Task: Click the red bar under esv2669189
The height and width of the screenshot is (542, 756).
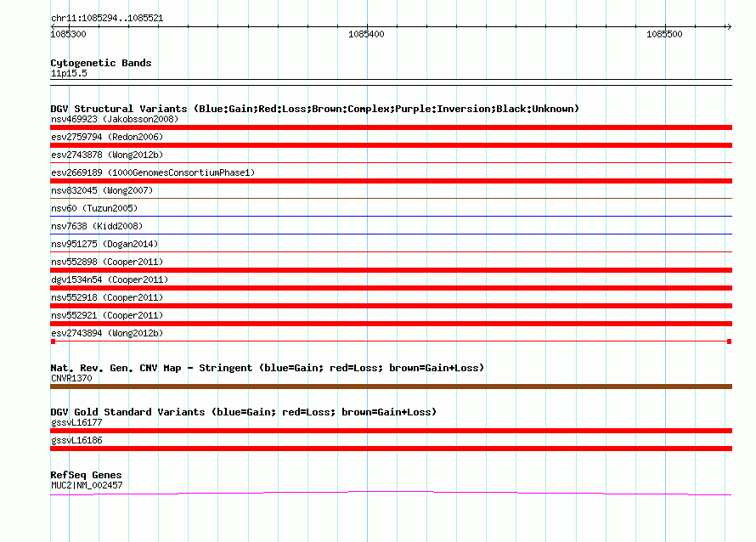Action: pyautogui.click(x=391, y=181)
